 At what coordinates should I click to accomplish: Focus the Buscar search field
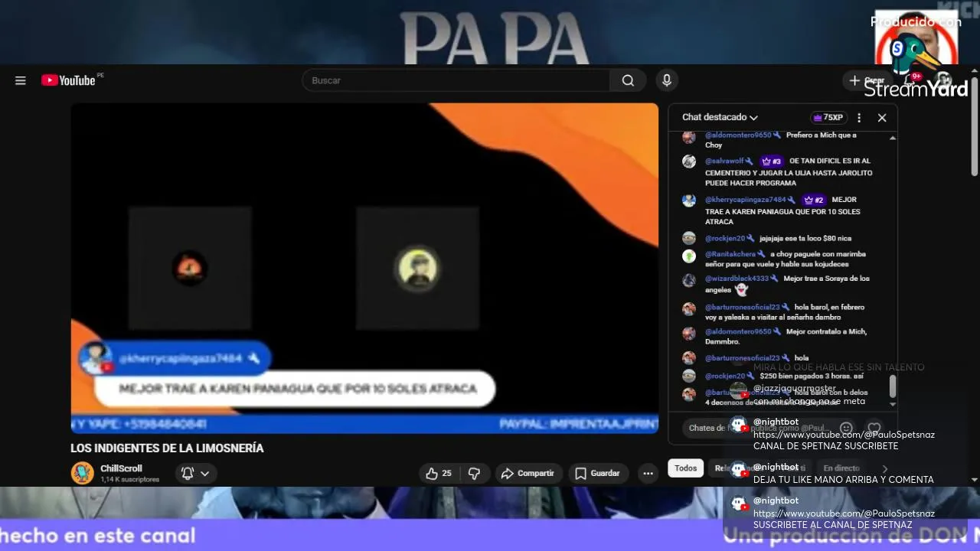click(x=456, y=80)
